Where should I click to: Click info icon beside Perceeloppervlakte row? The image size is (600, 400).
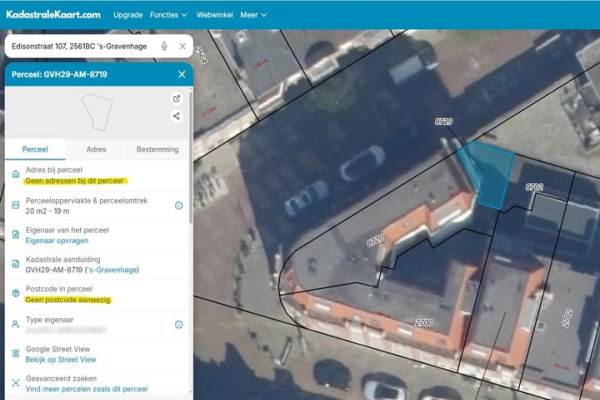(178, 206)
